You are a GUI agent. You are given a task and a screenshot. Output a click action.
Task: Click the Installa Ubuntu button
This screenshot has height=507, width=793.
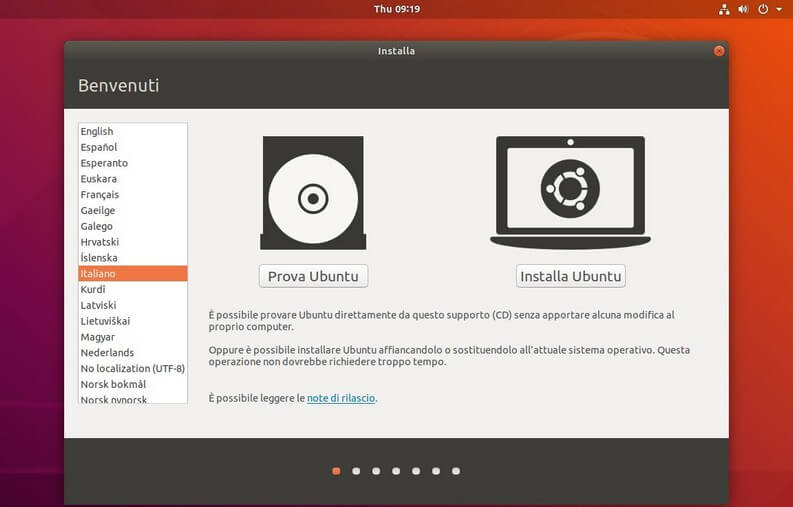pyautogui.click(x=570, y=276)
